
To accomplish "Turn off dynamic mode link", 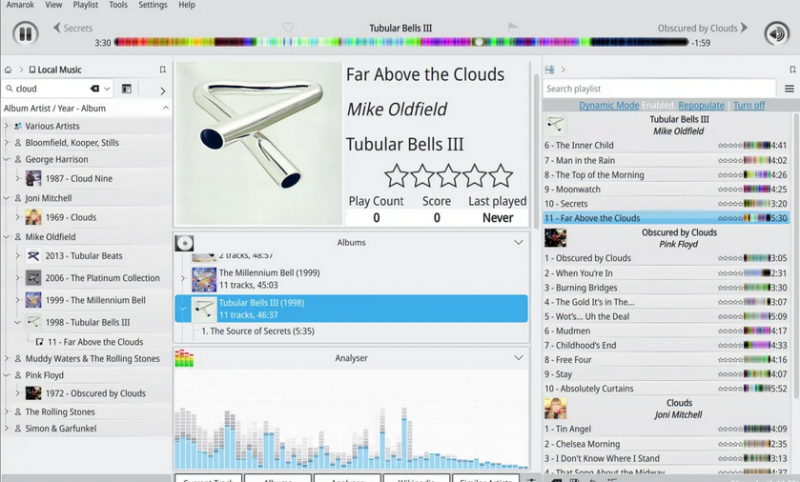I will [x=749, y=106].
